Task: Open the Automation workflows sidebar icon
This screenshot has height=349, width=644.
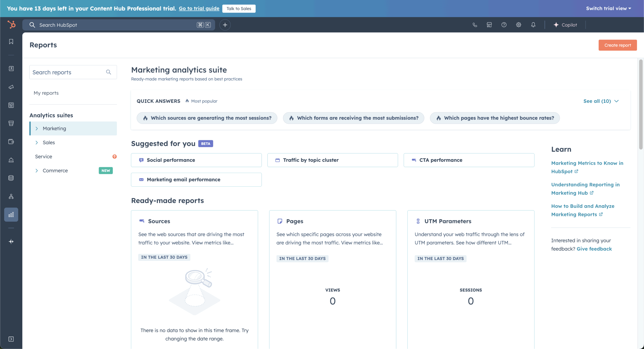Action: (x=11, y=196)
